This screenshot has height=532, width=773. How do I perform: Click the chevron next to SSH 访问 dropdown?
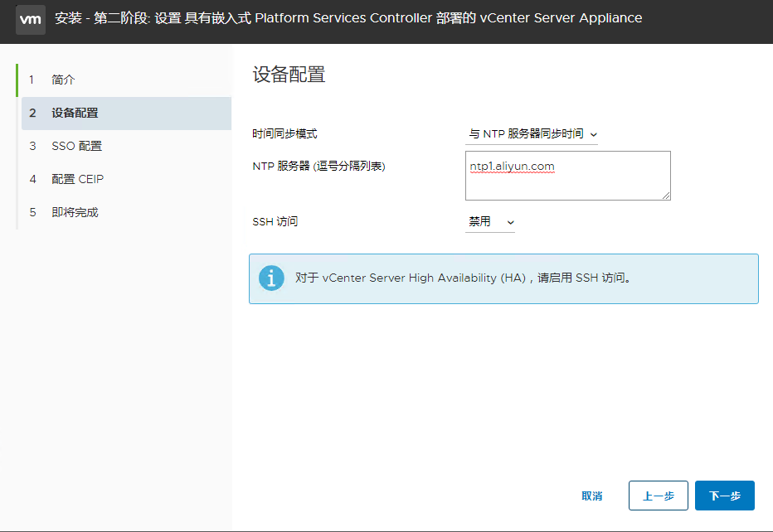(510, 221)
